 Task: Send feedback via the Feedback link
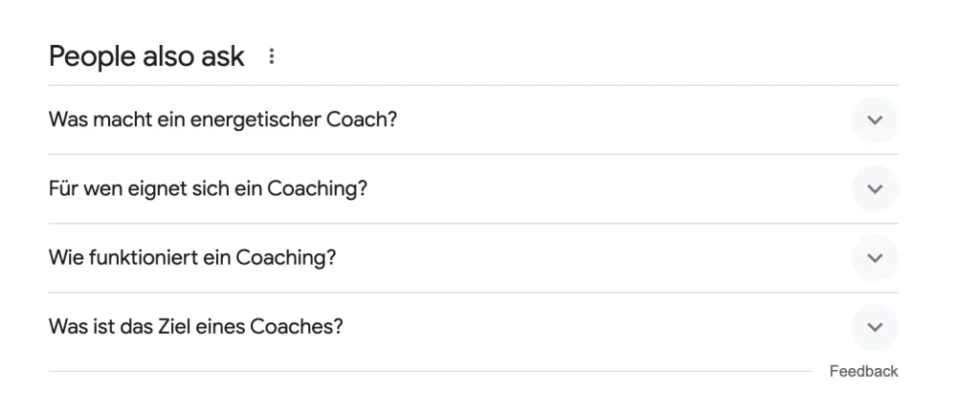click(863, 371)
